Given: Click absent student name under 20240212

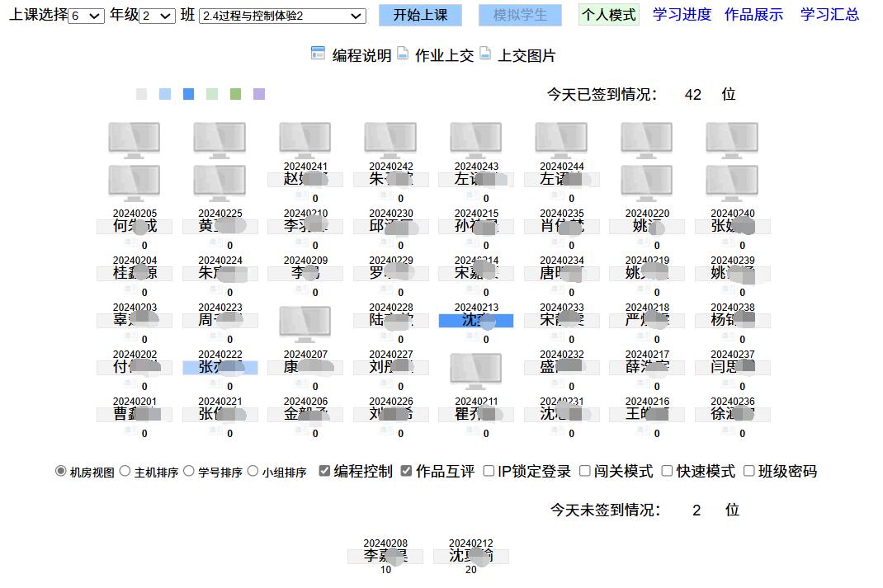Looking at the screenshot, I should [x=470, y=556].
